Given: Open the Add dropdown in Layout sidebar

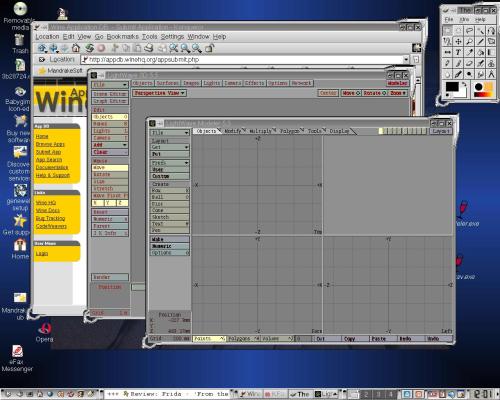Looking at the screenshot, I should point(110,145).
